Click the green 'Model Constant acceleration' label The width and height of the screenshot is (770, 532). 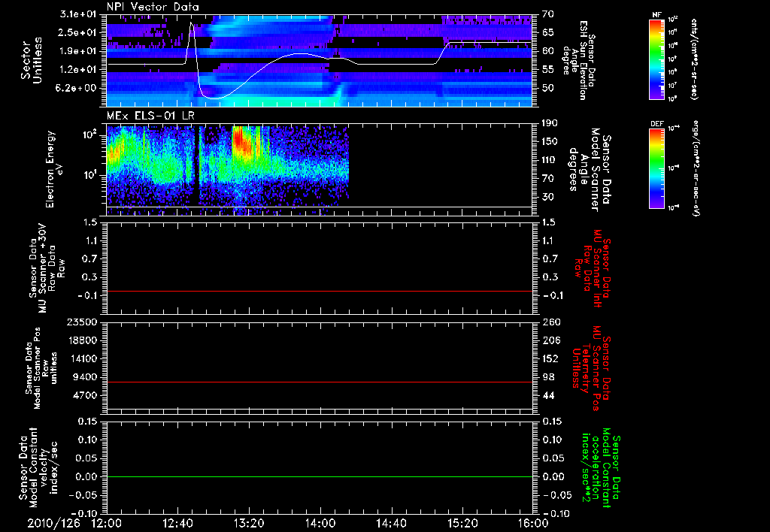pyautogui.click(x=600, y=468)
